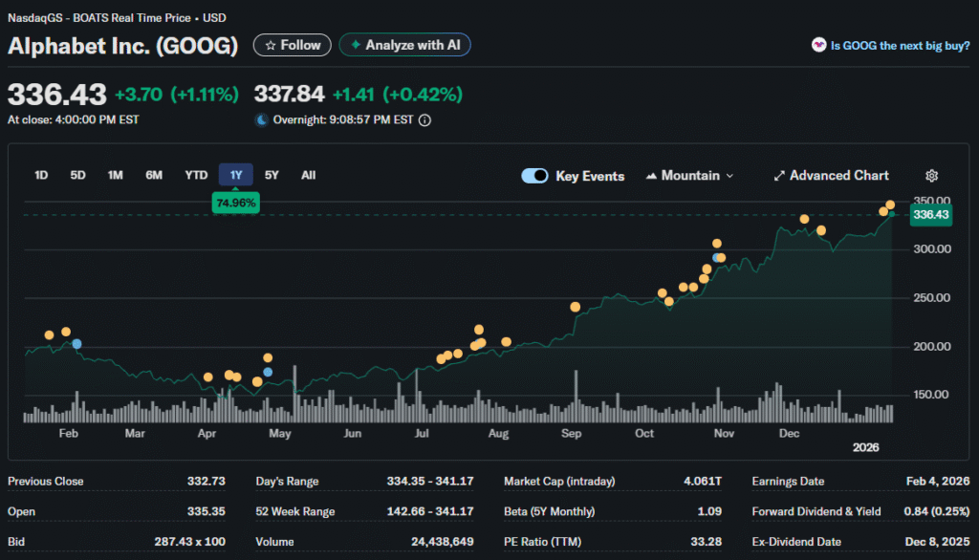
Task: Expand the Mountain chart type dropdown
Action: coord(690,176)
